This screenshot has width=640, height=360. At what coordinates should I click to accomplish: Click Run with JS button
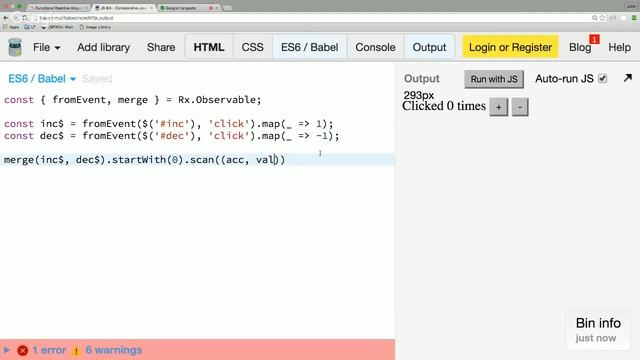tap(494, 79)
